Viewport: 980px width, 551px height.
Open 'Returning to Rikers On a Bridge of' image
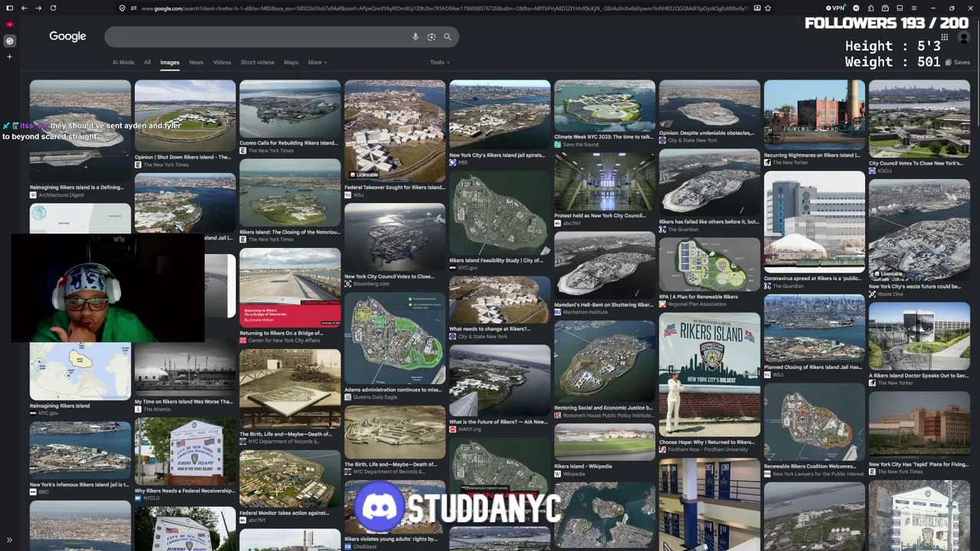(x=290, y=287)
